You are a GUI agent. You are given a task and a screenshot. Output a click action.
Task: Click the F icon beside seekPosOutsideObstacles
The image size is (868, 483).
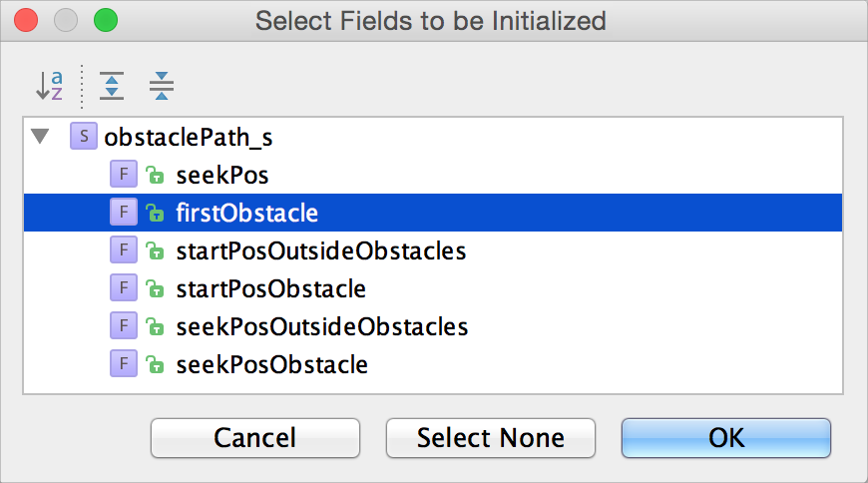[x=124, y=326]
